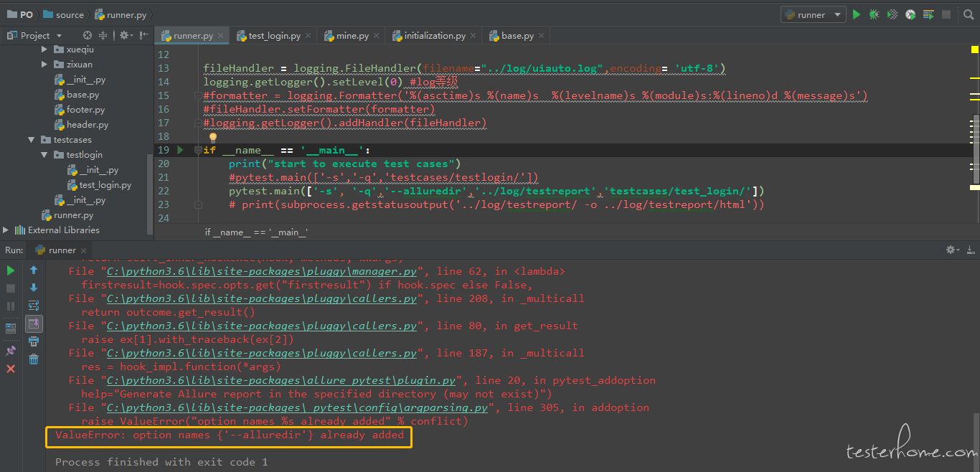Debug runner with the green bug icon
Screen dimensions: 980x472
click(x=875, y=14)
